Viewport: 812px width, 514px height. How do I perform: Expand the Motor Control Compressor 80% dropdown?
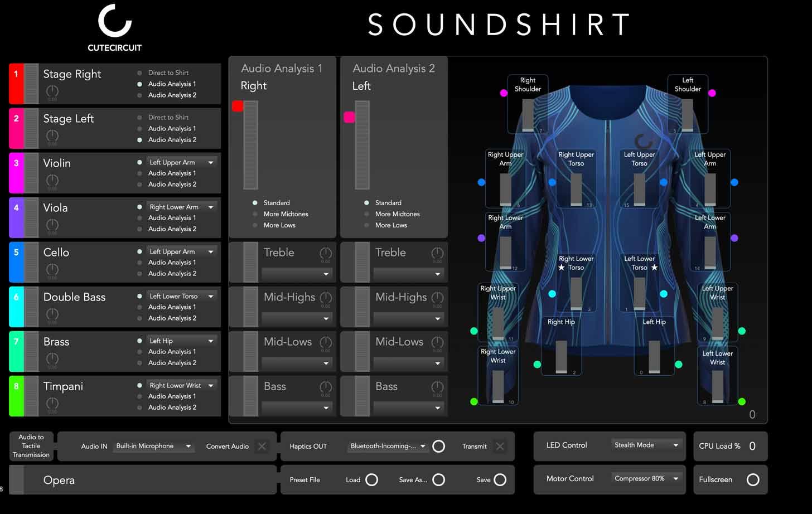646,478
